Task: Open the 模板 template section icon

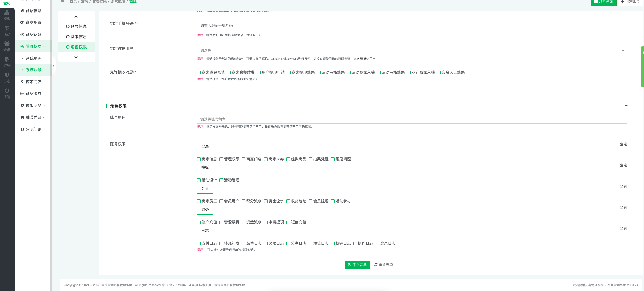Action: click(x=7, y=13)
